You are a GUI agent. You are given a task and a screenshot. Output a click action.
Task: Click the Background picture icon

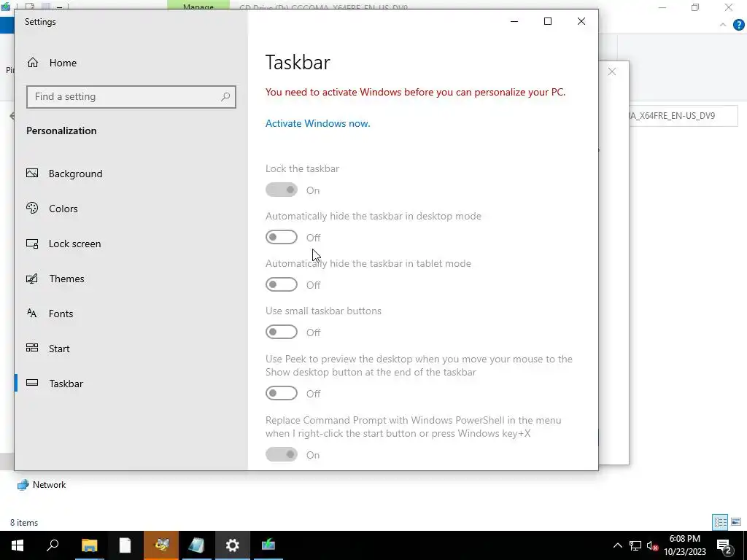(x=32, y=174)
